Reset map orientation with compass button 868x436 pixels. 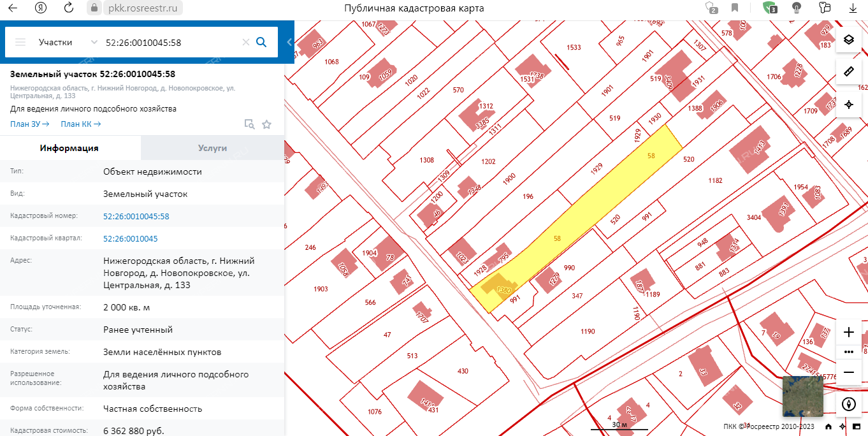click(848, 403)
